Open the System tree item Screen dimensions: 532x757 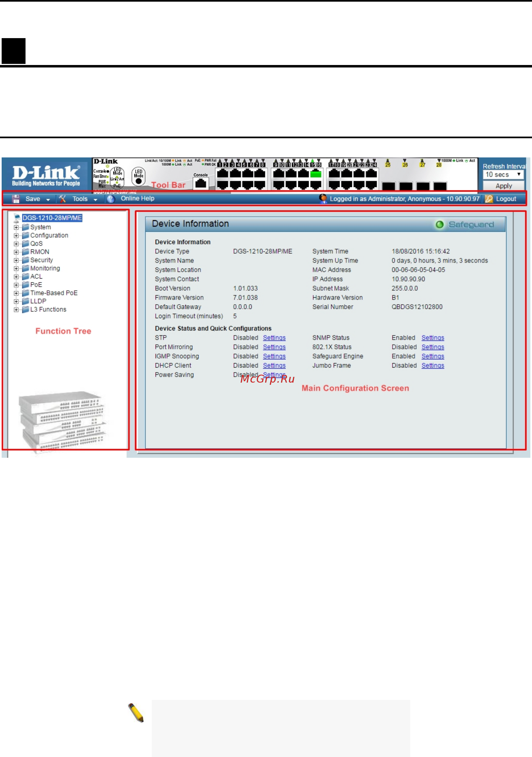pyautogui.click(x=41, y=227)
